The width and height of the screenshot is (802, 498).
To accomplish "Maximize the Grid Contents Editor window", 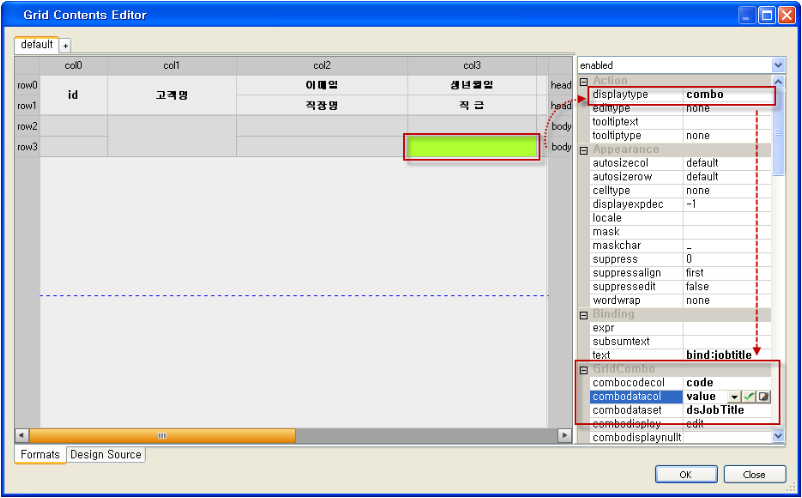I will [x=767, y=15].
